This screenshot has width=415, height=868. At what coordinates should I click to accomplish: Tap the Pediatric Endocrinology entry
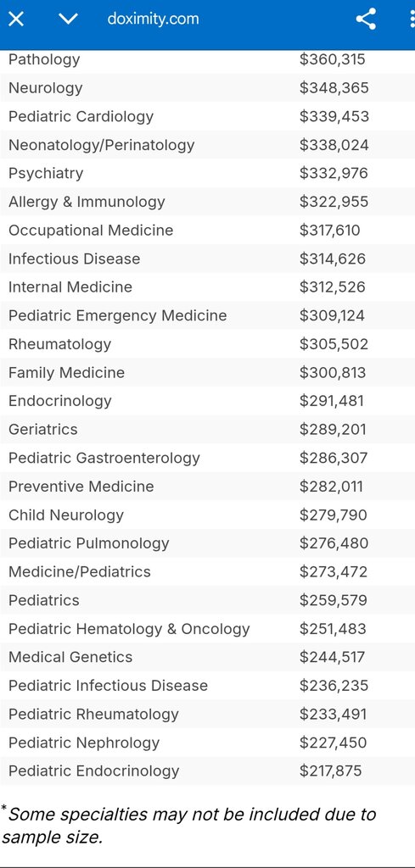93,771
